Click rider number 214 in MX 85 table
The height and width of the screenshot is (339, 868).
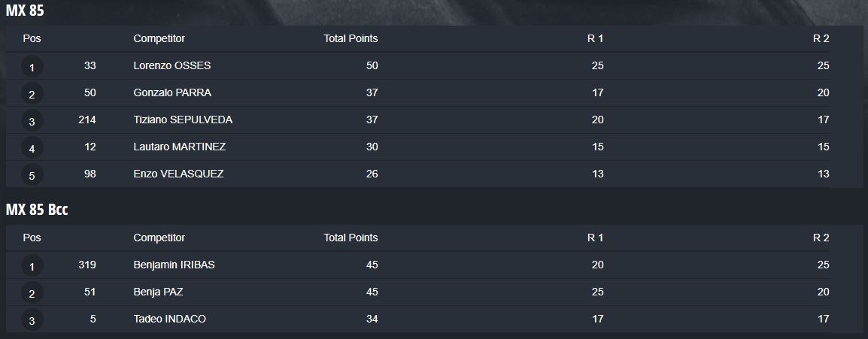87,120
